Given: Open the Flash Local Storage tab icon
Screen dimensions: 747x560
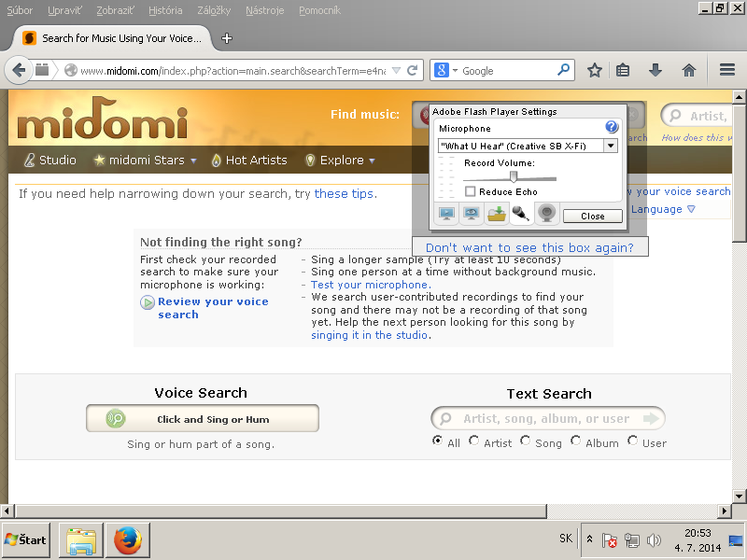Looking at the screenshot, I should pos(496,214).
